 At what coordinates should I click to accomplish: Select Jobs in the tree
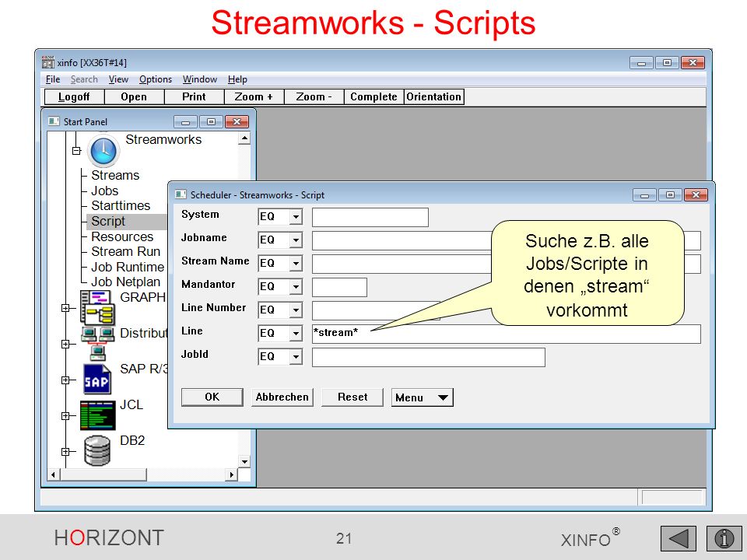[105, 191]
